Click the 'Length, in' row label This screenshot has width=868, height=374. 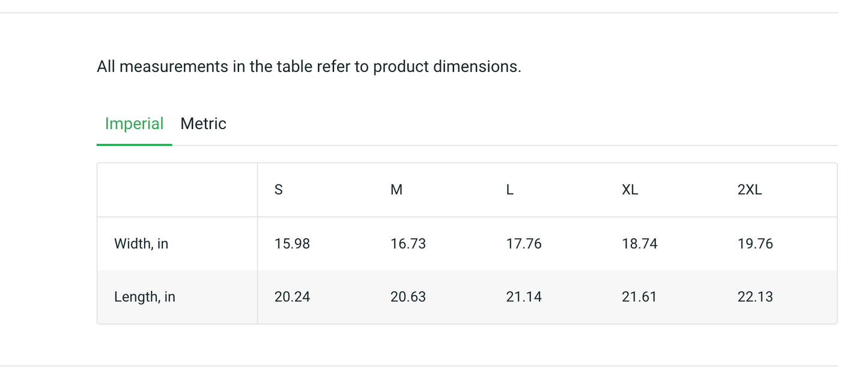[145, 297]
